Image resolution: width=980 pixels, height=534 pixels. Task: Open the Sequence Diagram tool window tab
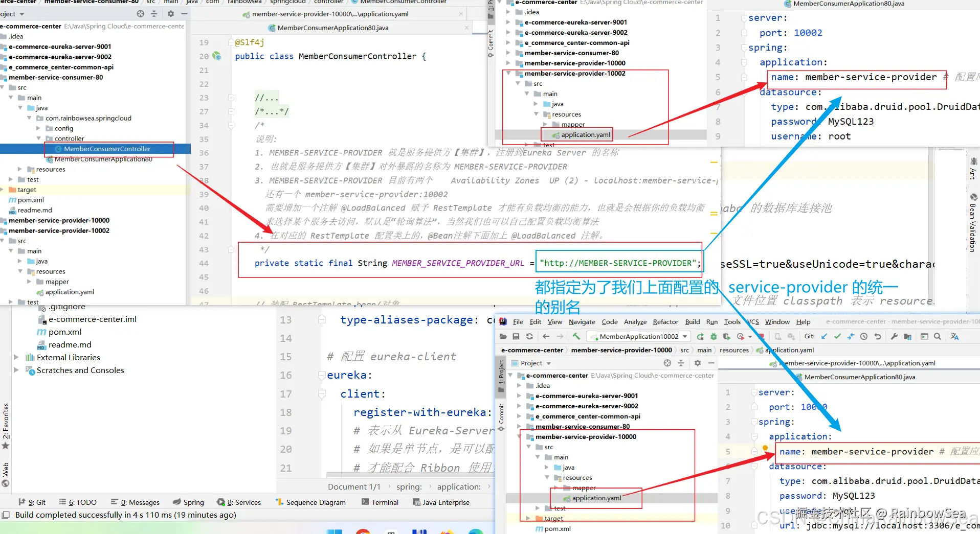pyautogui.click(x=310, y=502)
